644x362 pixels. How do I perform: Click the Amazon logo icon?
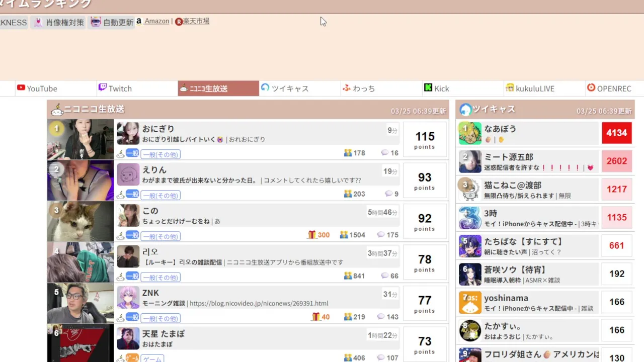tap(139, 21)
